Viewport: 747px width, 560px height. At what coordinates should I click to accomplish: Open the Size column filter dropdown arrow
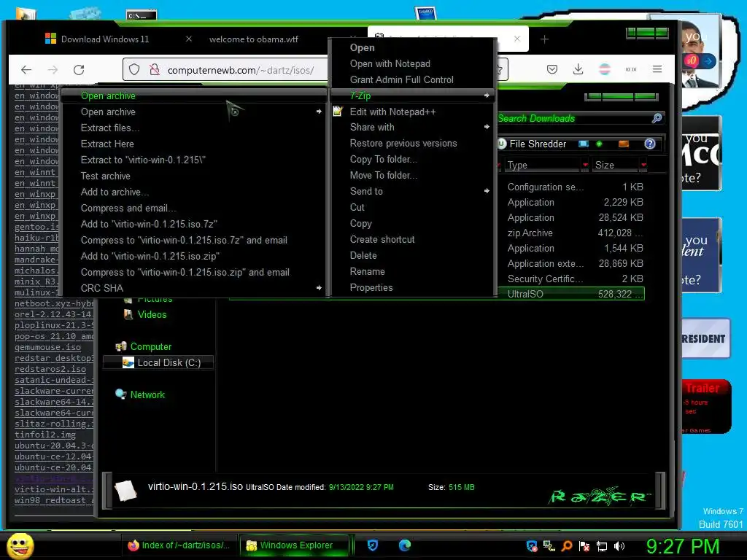point(643,165)
